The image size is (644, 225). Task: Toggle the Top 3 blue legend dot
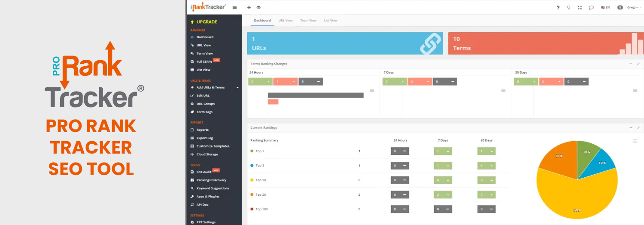[252, 166]
